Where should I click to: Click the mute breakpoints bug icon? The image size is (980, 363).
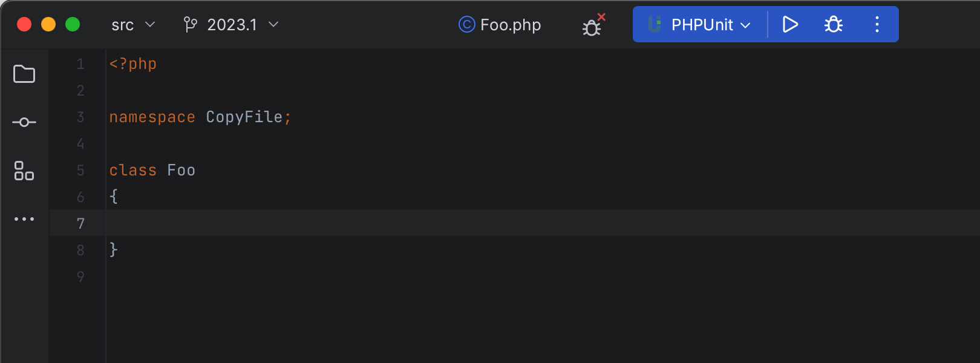click(590, 25)
